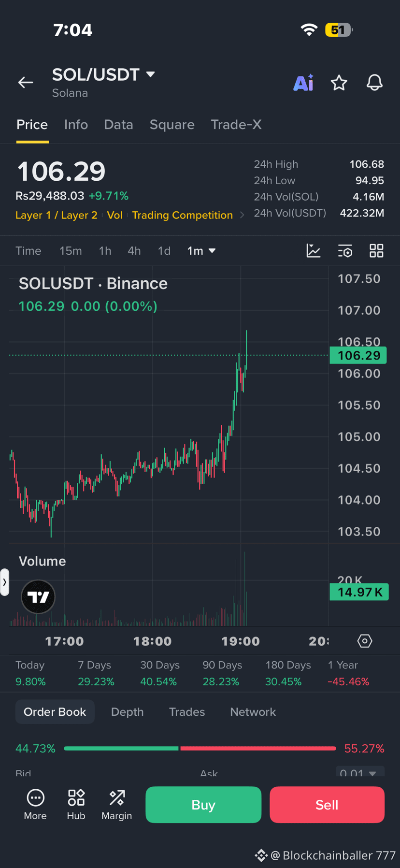Tap the battery 51 indicator
This screenshot has height=868, width=400.
pyautogui.click(x=339, y=29)
